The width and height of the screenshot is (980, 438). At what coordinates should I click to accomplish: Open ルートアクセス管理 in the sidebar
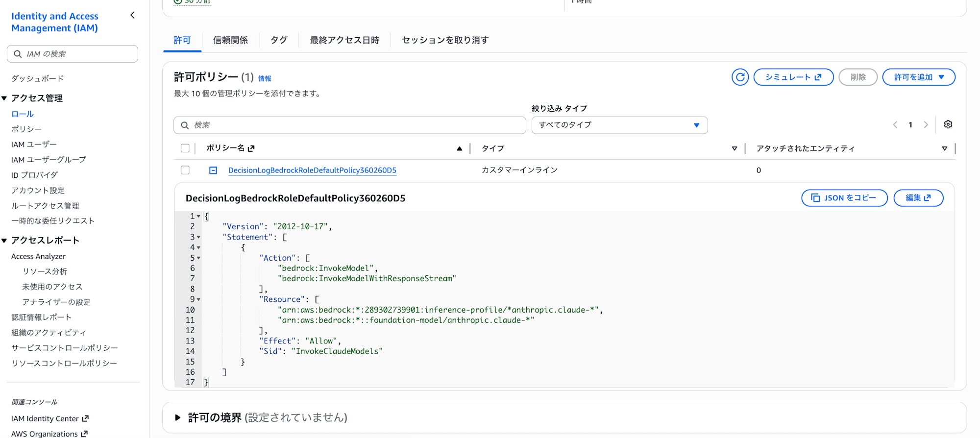point(45,206)
